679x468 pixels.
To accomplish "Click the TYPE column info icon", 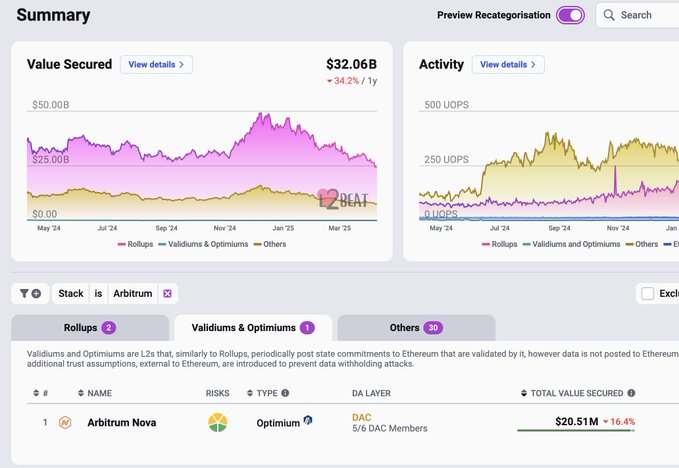I will tap(285, 393).
